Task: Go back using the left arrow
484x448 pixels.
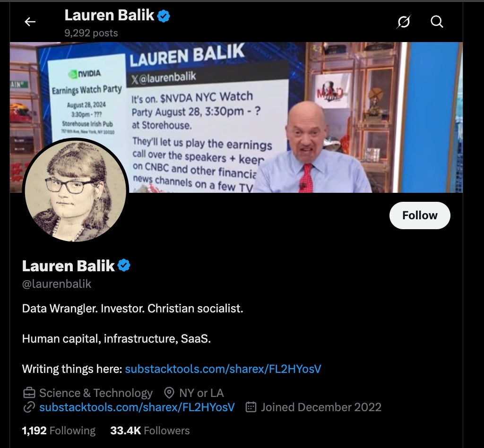Action: [30, 22]
